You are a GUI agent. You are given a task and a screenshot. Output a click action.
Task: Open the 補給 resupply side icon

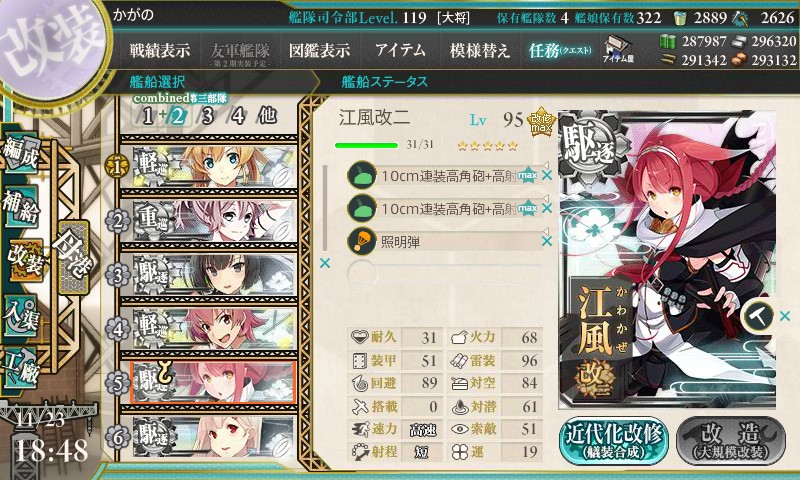22,207
